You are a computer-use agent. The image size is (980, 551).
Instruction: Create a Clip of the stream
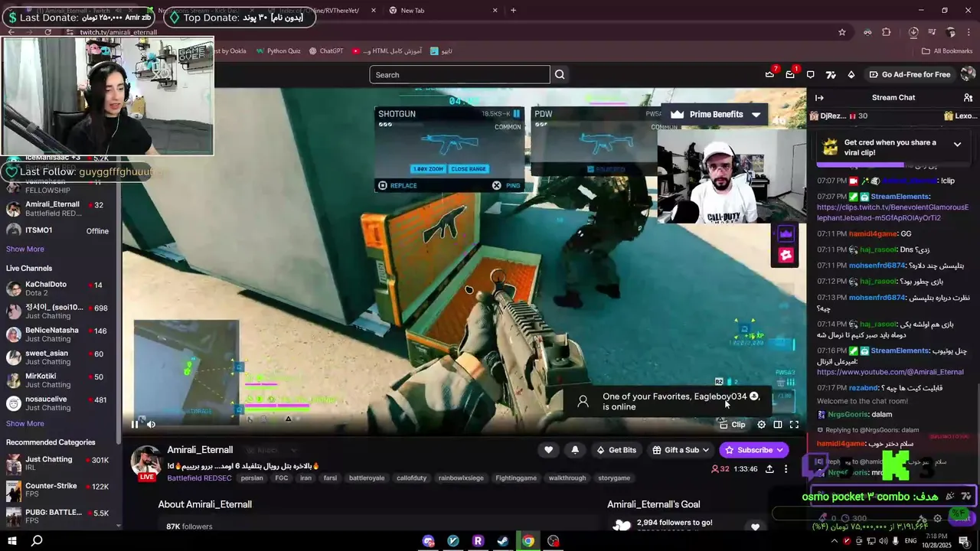pyautogui.click(x=733, y=425)
